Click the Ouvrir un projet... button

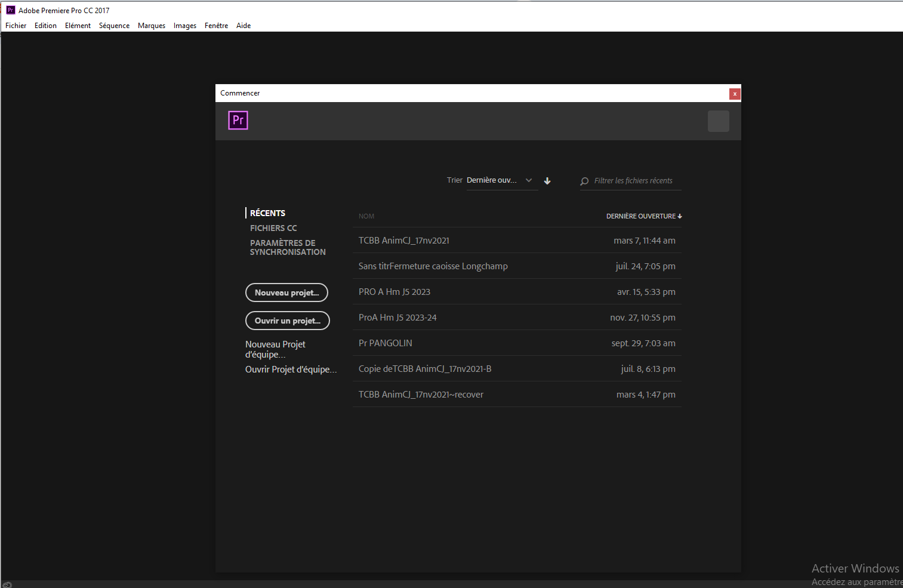click(288, 321)
